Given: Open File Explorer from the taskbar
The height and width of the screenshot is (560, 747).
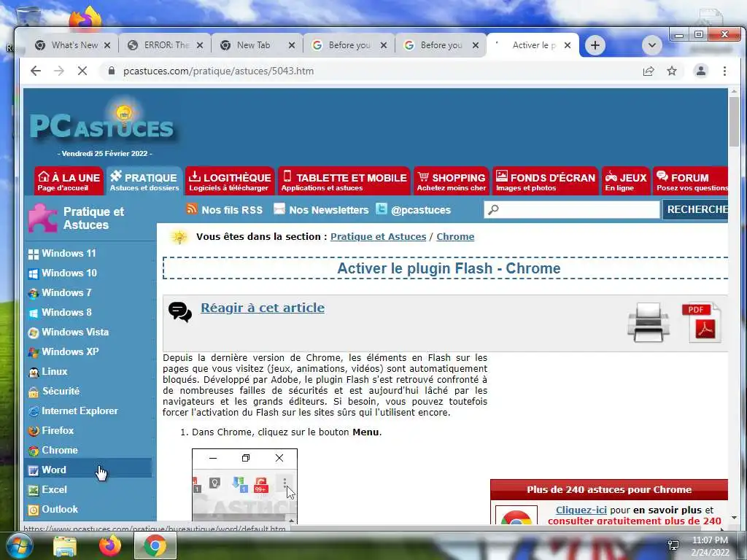Looking at the screenshot, I should [x=65, y=546].
